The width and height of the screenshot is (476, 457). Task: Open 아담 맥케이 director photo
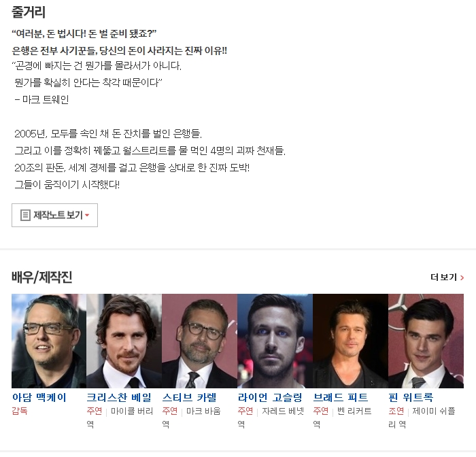pyautogui.click(x=49, y=341)
